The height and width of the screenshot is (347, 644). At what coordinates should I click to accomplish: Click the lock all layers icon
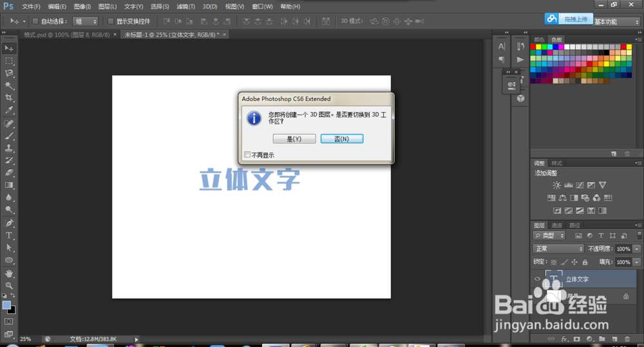point(585,262)
